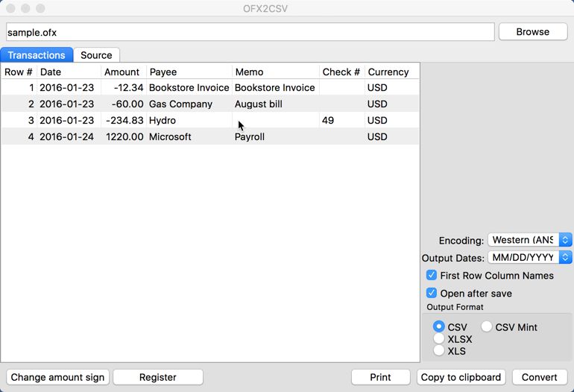Click Copy to clipboard

click(x=461, y=377)
